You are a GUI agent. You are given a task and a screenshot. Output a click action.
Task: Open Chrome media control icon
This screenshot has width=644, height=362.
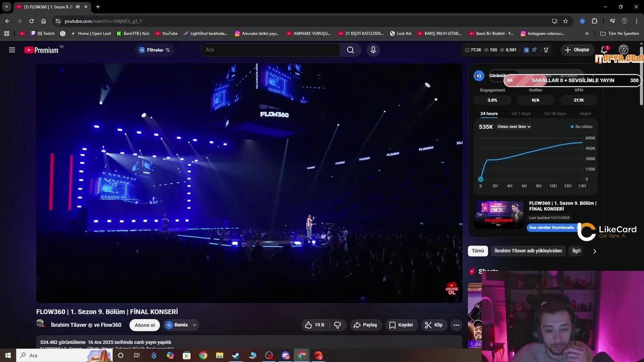[x=612, y=21]
